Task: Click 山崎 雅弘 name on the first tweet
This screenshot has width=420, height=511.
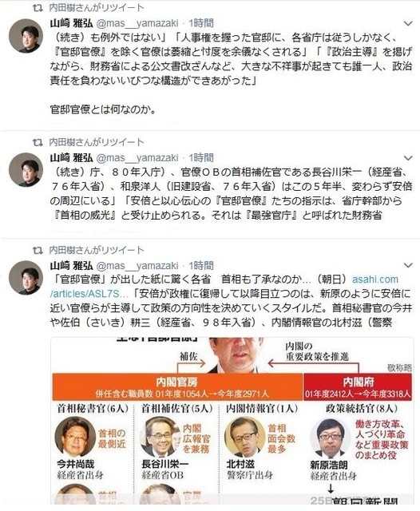Action: [x=71, y=23]
